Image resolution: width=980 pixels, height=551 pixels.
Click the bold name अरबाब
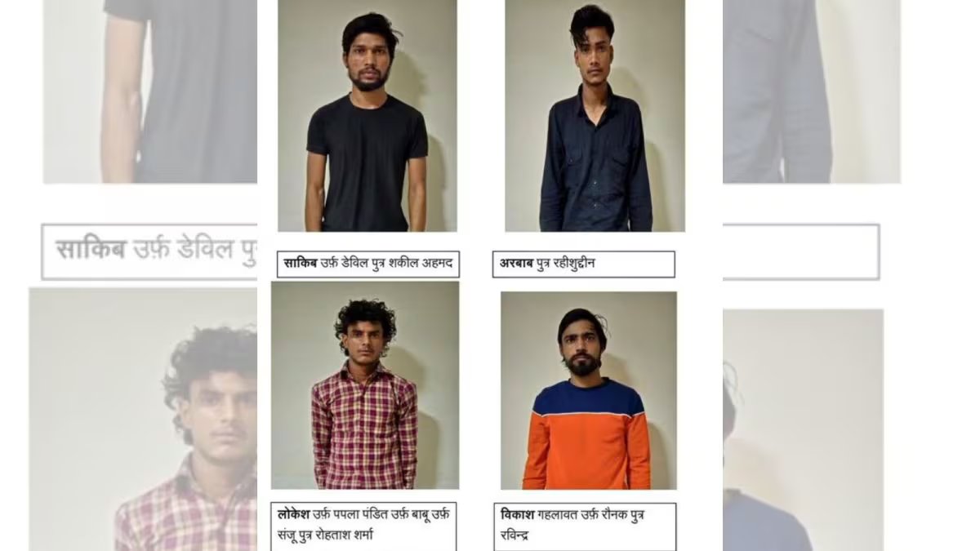pos(517,264)
